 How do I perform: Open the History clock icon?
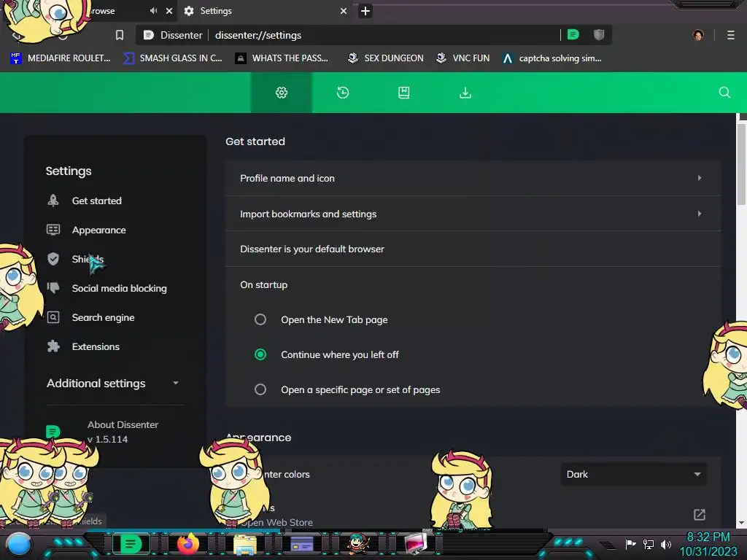pyautogui.click(x=343, y=93)
